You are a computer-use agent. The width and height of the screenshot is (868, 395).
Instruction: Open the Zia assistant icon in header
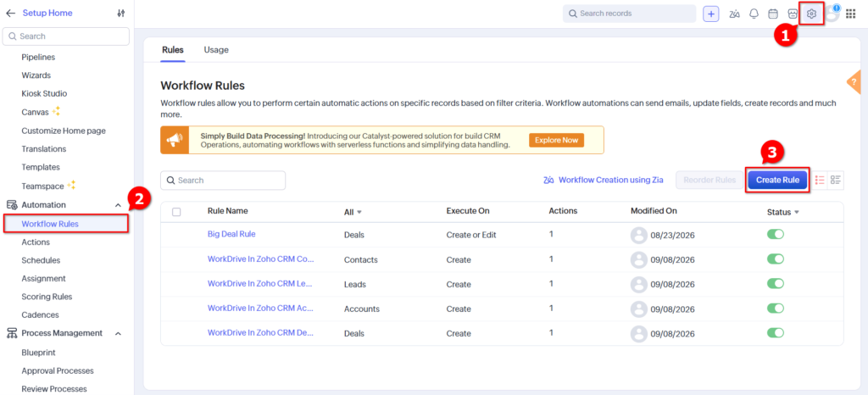coord(735,14)
